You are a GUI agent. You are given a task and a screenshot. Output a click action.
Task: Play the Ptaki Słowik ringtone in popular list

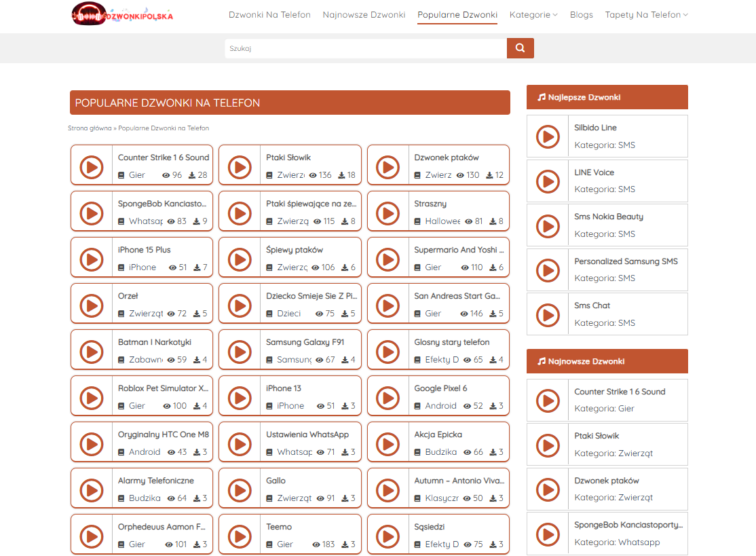pos(239,166)
